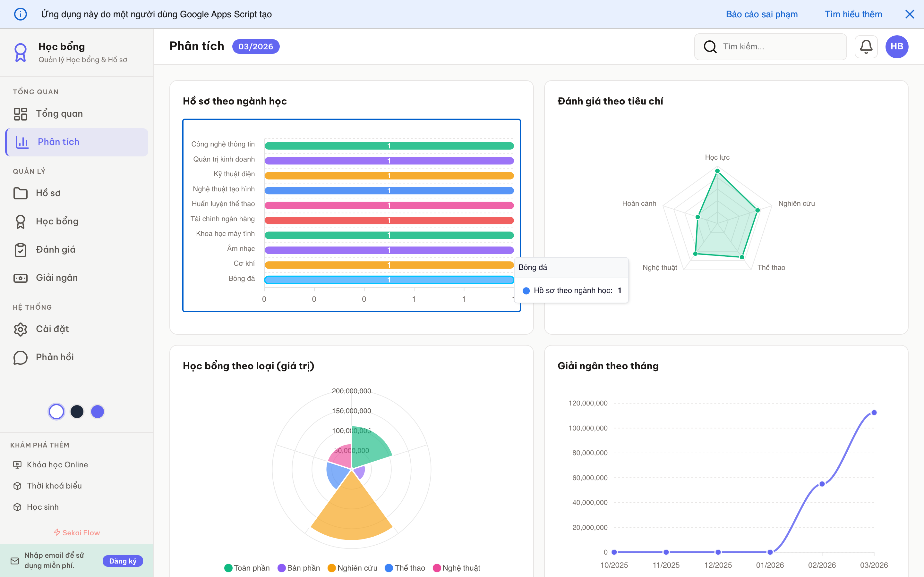924x577 pixels.
Task: Click the Đăng ký button
Action: coord(123,561)
